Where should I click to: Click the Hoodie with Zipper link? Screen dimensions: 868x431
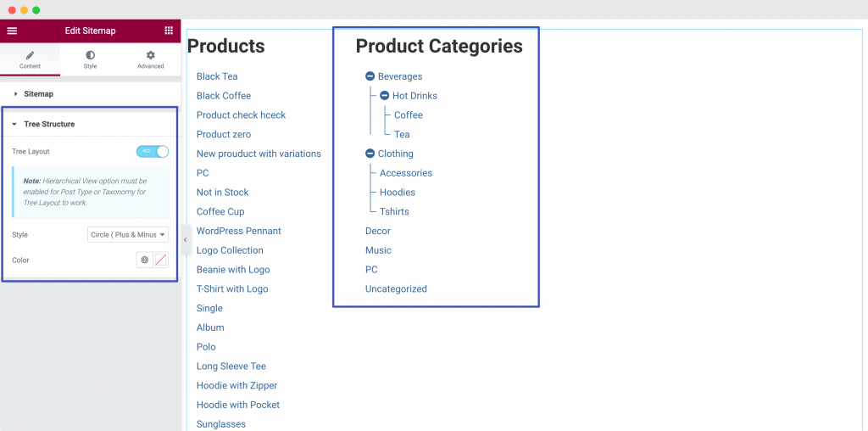click(237, 385)
